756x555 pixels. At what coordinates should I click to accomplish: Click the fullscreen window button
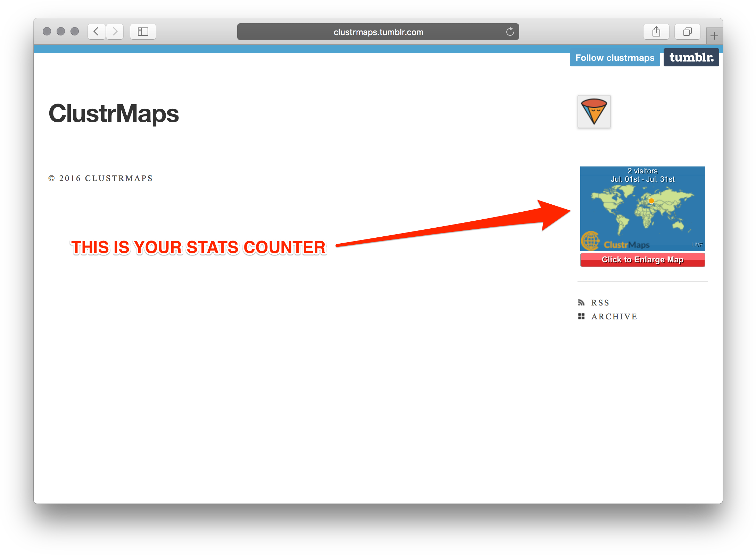tap(75, 32)
